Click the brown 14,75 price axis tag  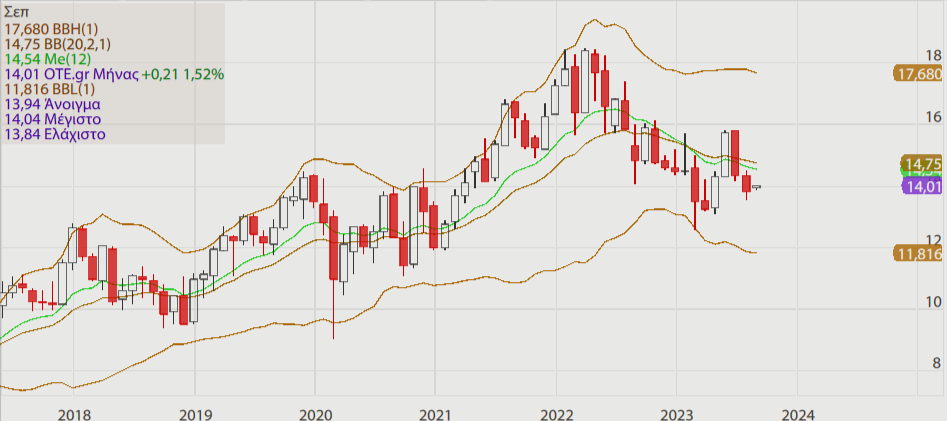click(922, 163)
